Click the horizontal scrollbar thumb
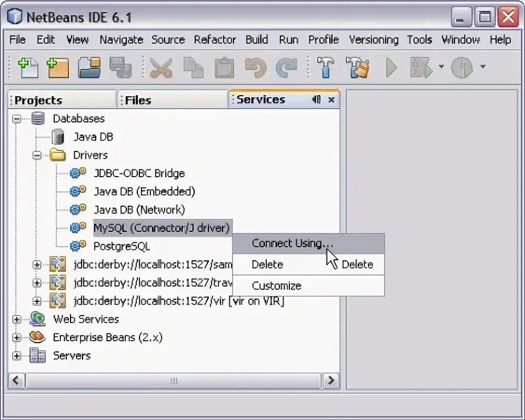 click(173, 381)
